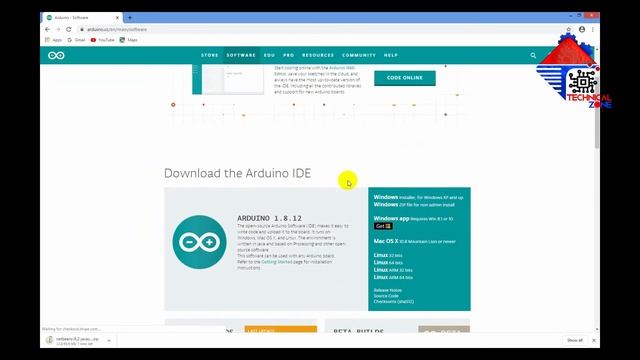Click the CODE ONLINE button
Image resolution: width=640 pixels, height=360 pixels.
405,78
